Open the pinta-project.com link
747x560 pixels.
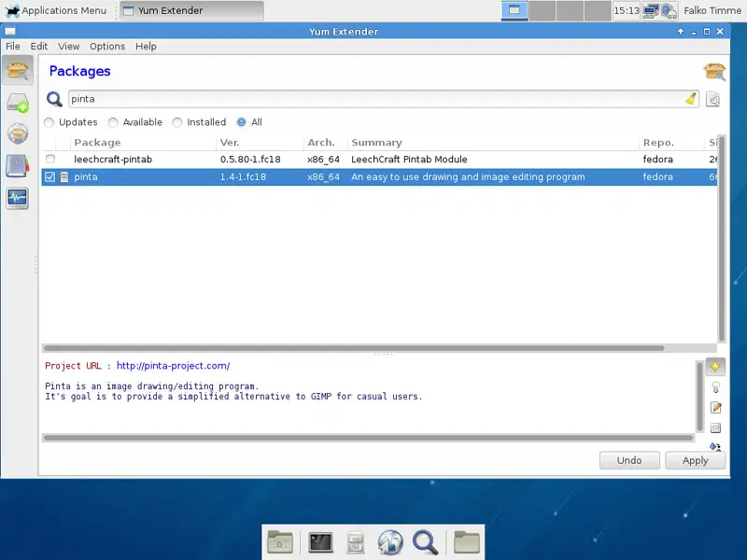pyautogui.click(x=173, y=366)
